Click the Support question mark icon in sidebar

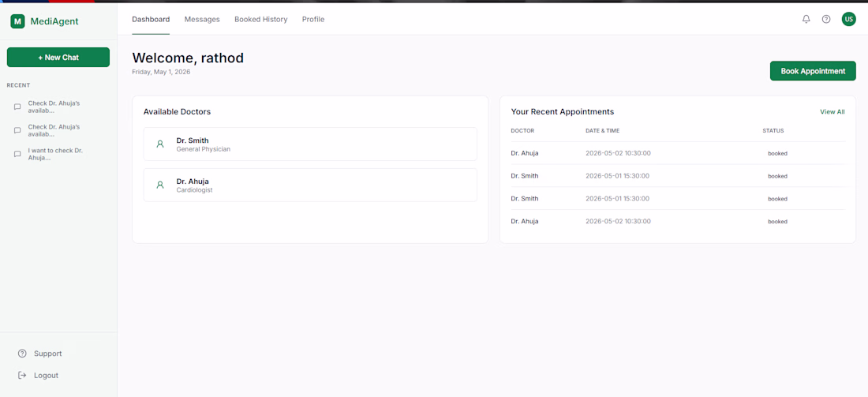pos(22,354)
